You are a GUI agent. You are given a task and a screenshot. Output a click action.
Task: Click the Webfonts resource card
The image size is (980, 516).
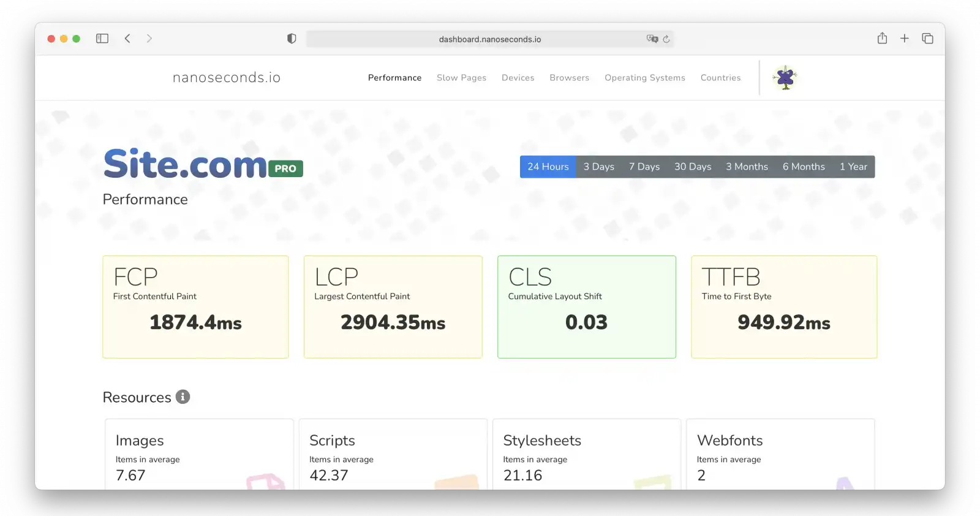coord(780,454)
